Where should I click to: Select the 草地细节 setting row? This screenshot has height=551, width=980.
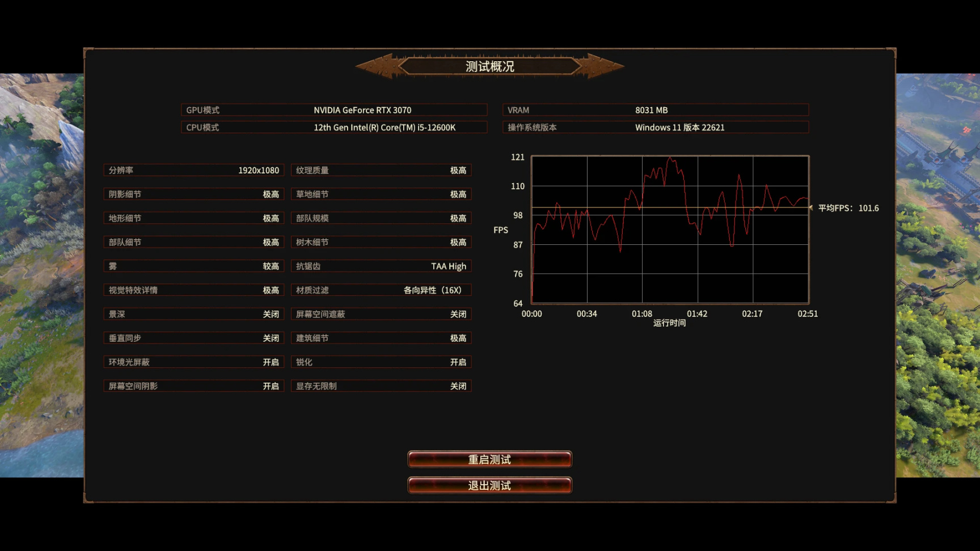coord(381,194)
